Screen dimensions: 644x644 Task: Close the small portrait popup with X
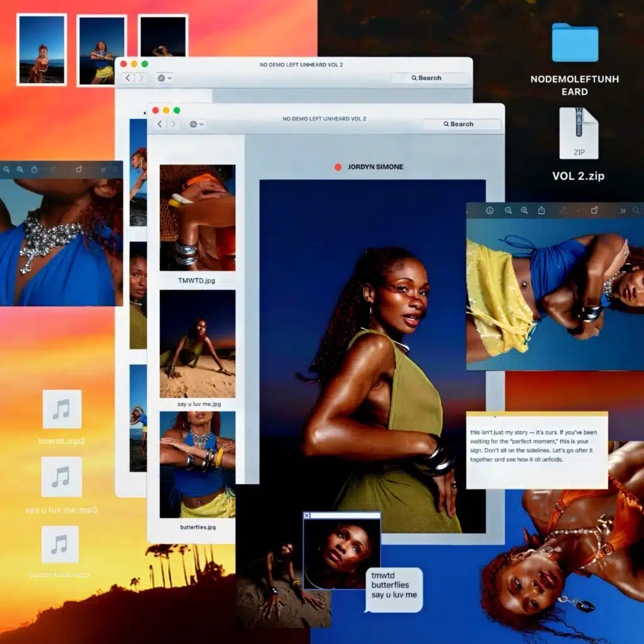click(x=307, y=515)
